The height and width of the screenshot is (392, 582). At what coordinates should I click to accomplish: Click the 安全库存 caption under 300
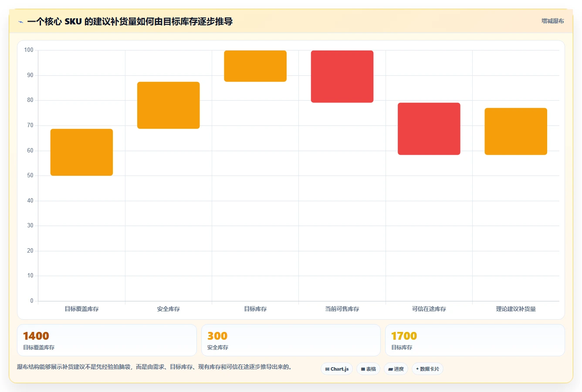218,348
